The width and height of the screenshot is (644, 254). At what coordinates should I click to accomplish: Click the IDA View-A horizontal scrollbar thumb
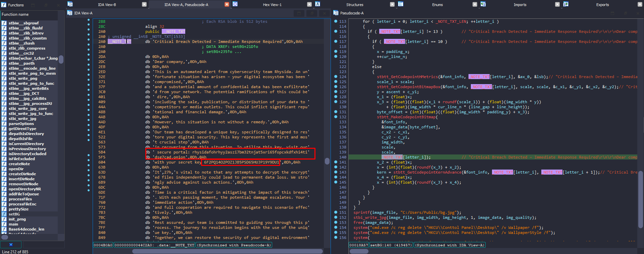click(228, 251)
